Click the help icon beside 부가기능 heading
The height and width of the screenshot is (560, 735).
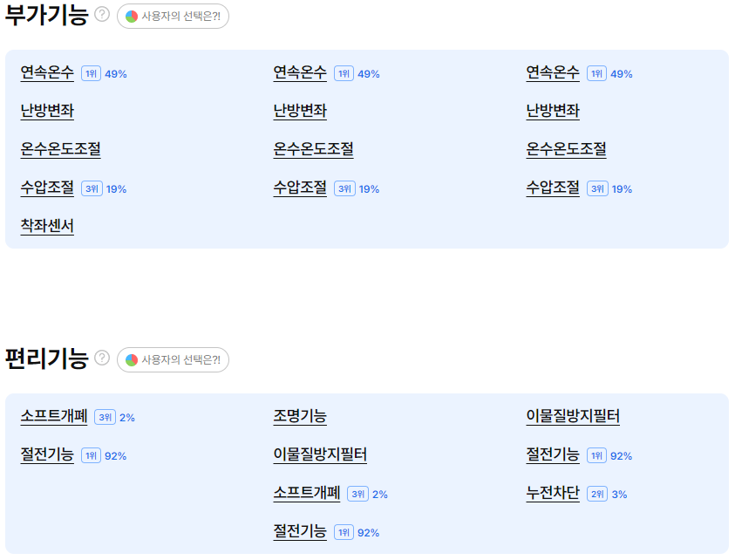[102, 15]
